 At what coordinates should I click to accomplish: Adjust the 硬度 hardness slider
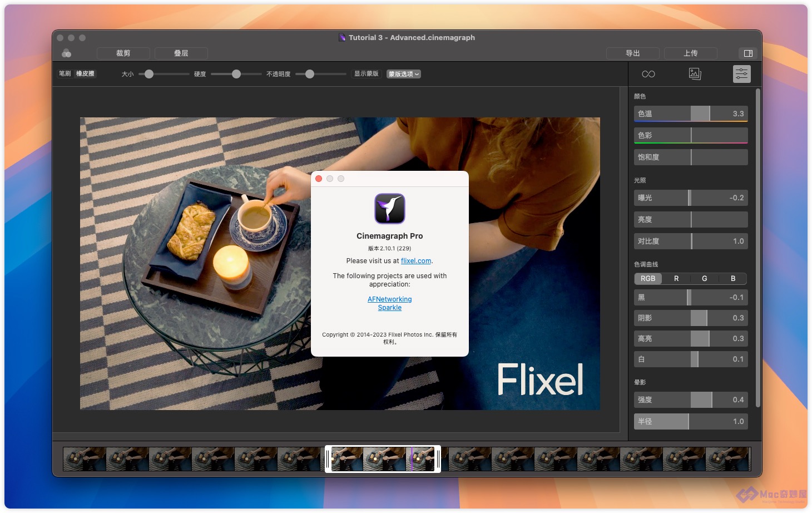pos(236,74)
